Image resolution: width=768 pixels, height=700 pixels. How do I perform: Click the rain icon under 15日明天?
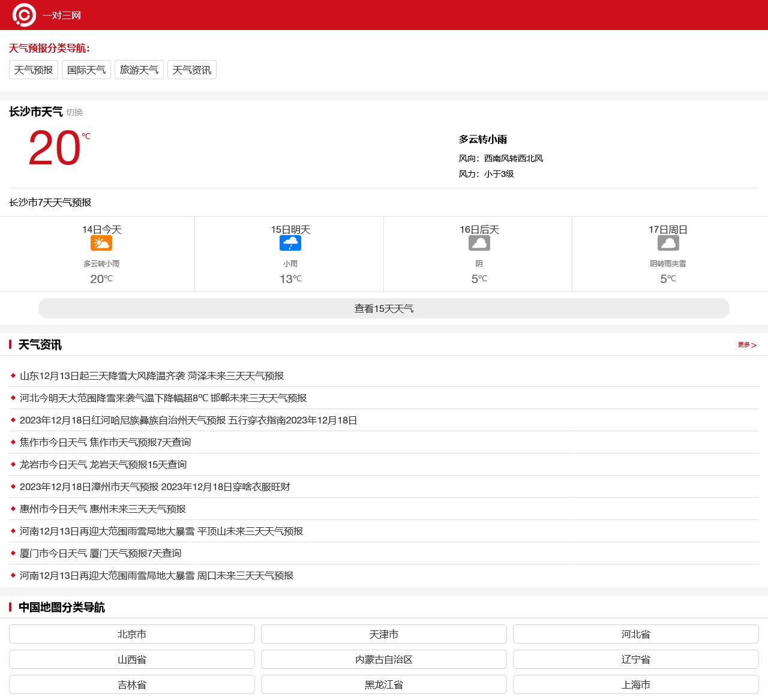[291, 243]
